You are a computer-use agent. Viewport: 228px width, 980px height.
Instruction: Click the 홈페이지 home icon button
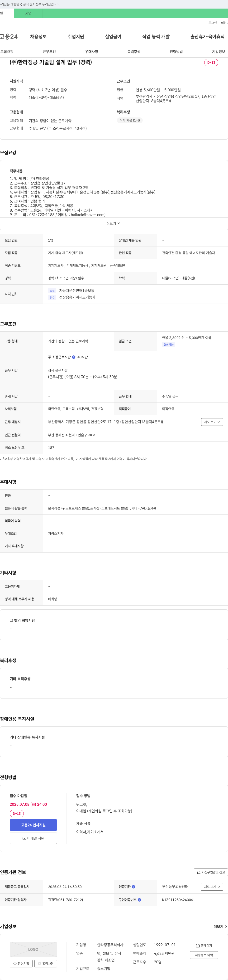(x=204, y=945)
